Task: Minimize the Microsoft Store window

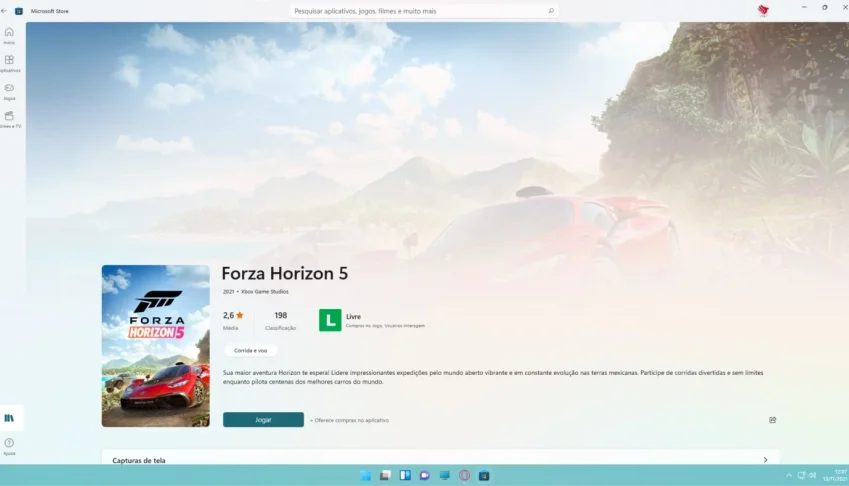Action: (804, 8)
